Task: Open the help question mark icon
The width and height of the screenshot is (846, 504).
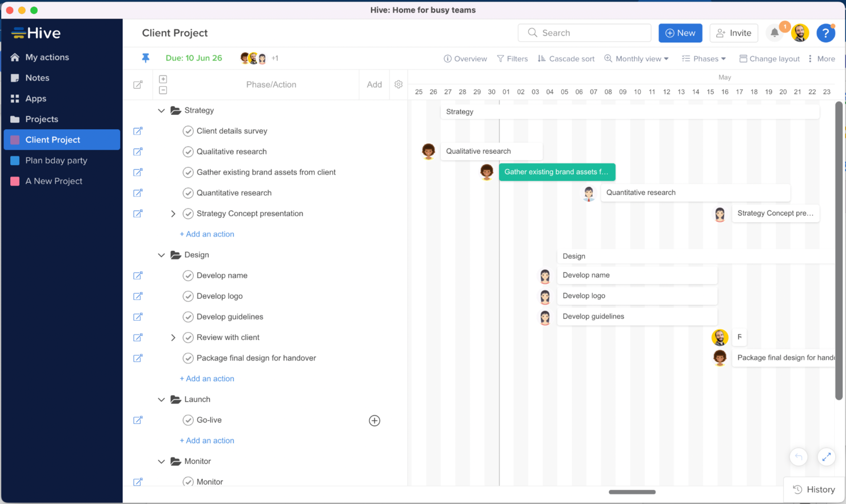Action: pos(825,33)
